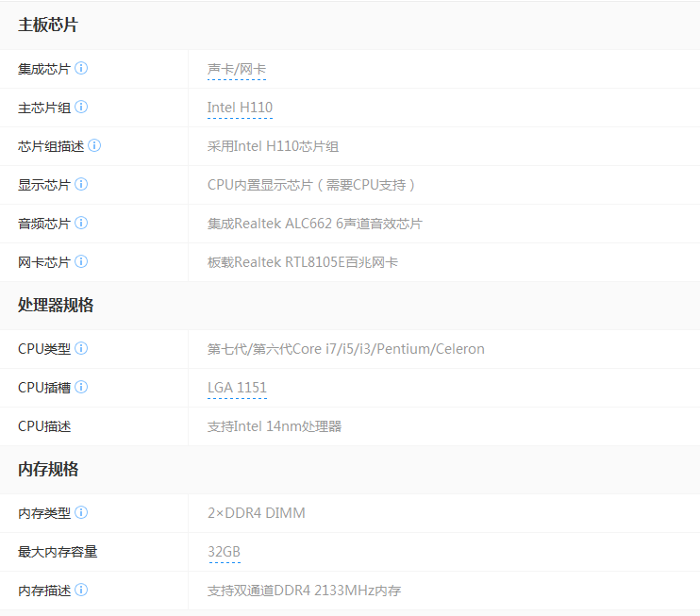Click the 显示芯片 row label
Viewport: 700px width, 616px height.
point(44,185)
